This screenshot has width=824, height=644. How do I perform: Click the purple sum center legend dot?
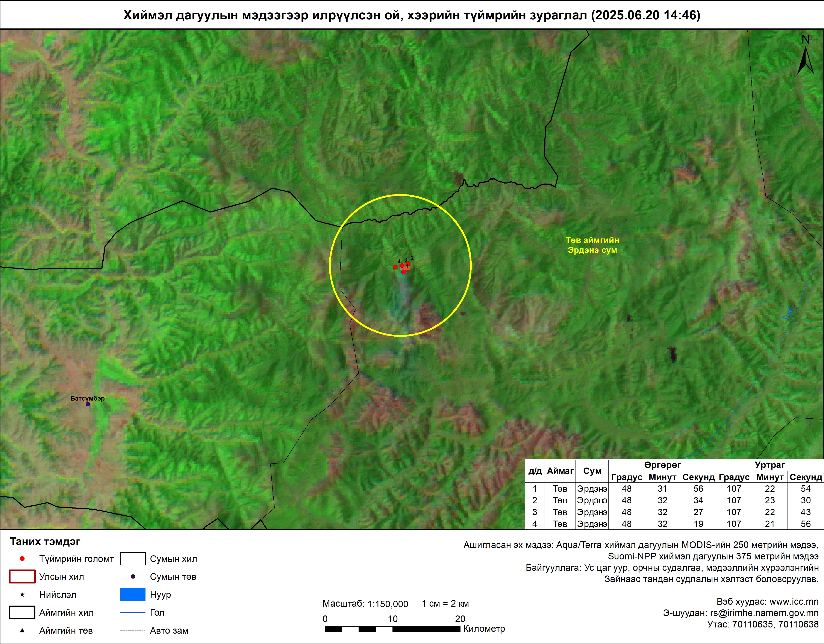(x=133, y=576)
